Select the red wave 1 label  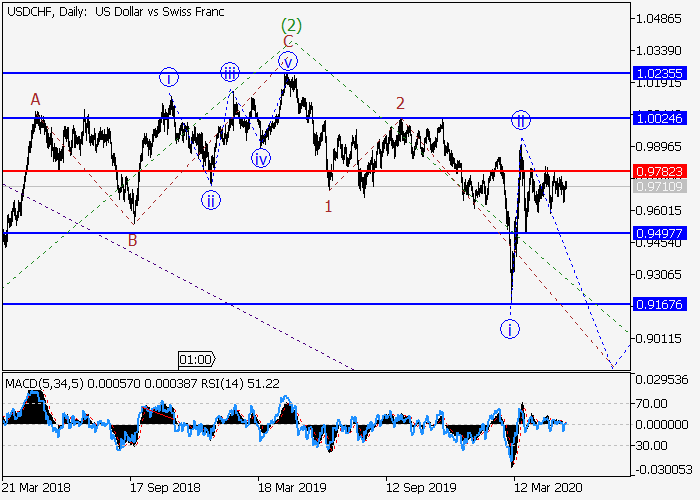coord(328,206)
